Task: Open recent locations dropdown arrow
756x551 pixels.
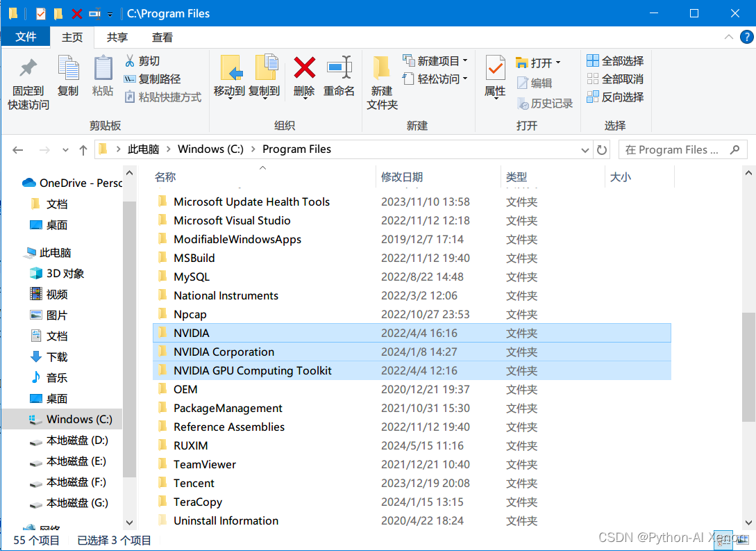Action: pyautogui.click(x=65, y=150)
